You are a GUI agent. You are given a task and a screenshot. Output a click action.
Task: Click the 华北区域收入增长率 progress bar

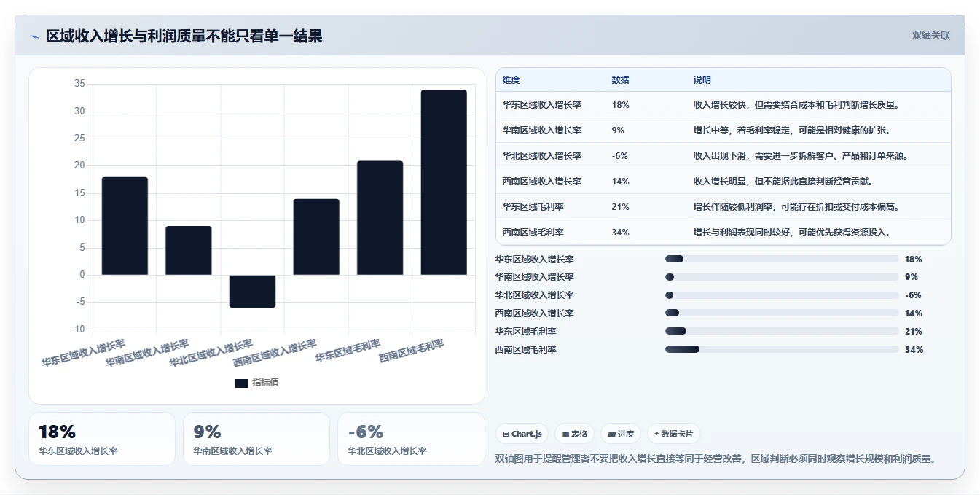782,295
